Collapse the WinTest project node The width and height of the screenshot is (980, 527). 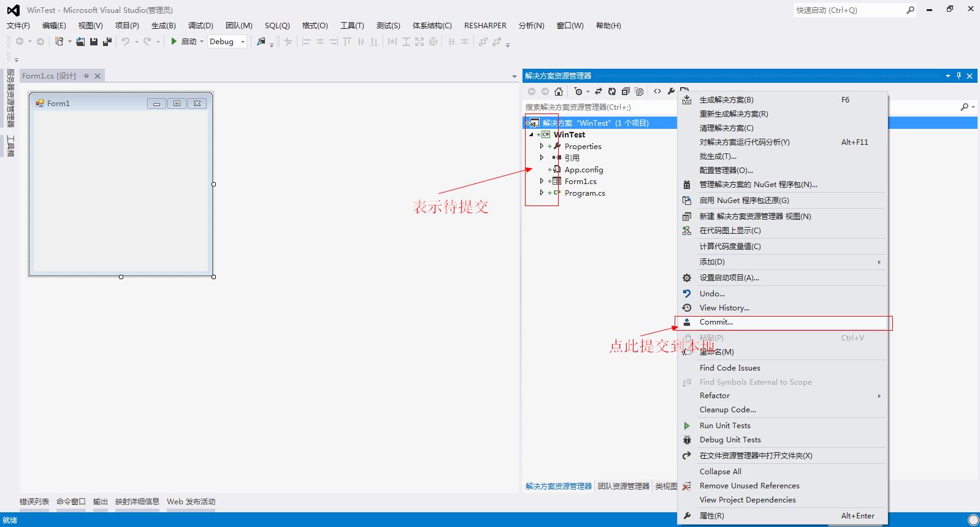(531, 134)
